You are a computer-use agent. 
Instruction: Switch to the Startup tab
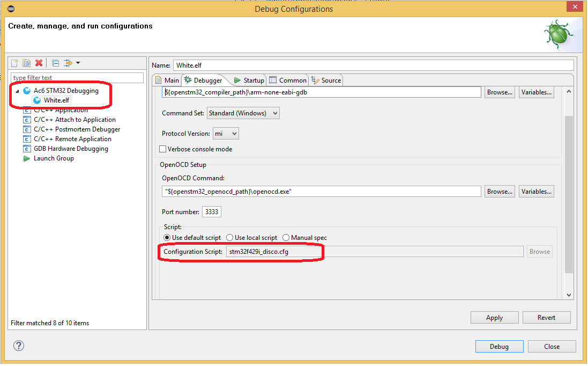249,80
